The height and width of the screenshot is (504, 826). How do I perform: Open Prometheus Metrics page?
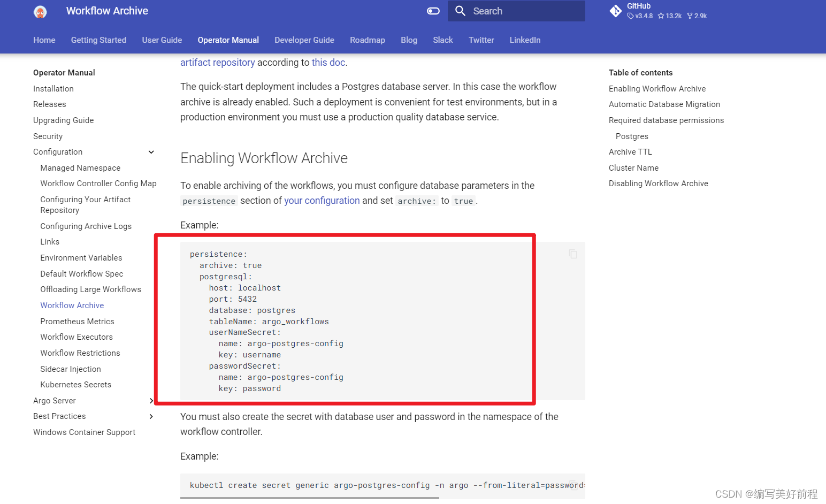tap(78, 322)
